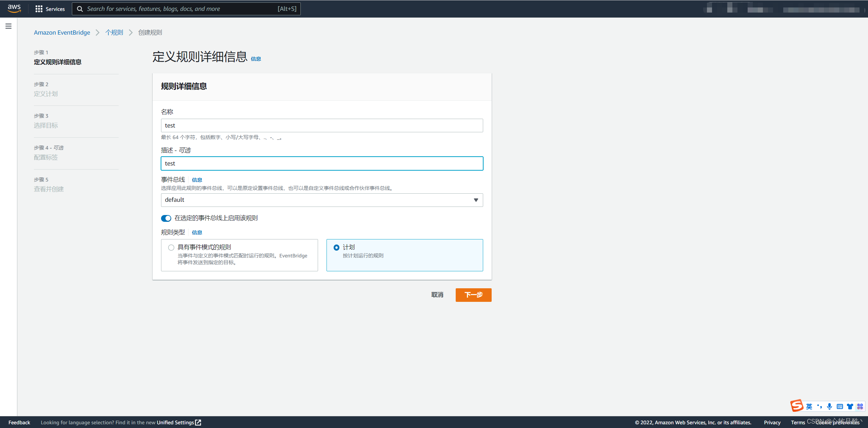Image resolution: width=868 pixels, height=428 pixels.
Task: Open the 个规则 breadcrumb link
Action: [114, 33]
